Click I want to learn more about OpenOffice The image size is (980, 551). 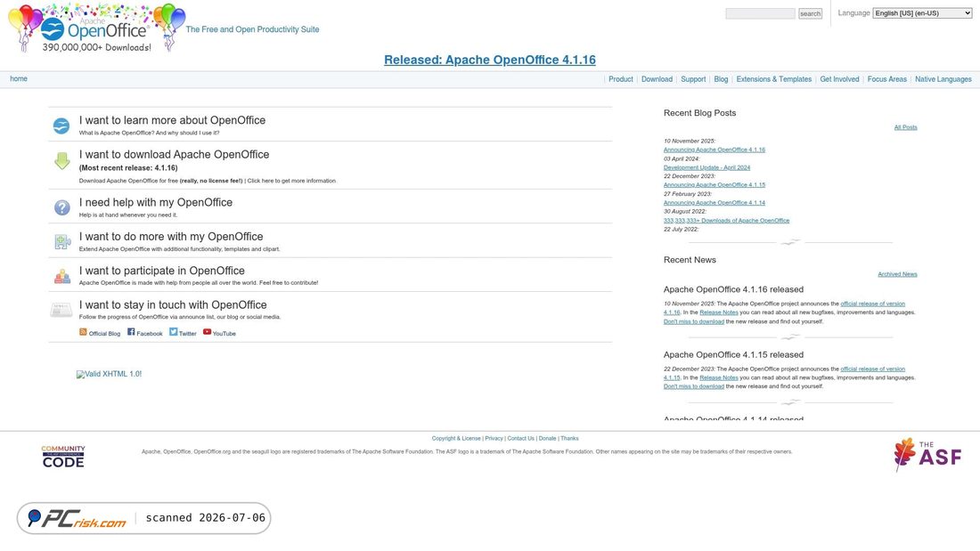click(172, 120)
